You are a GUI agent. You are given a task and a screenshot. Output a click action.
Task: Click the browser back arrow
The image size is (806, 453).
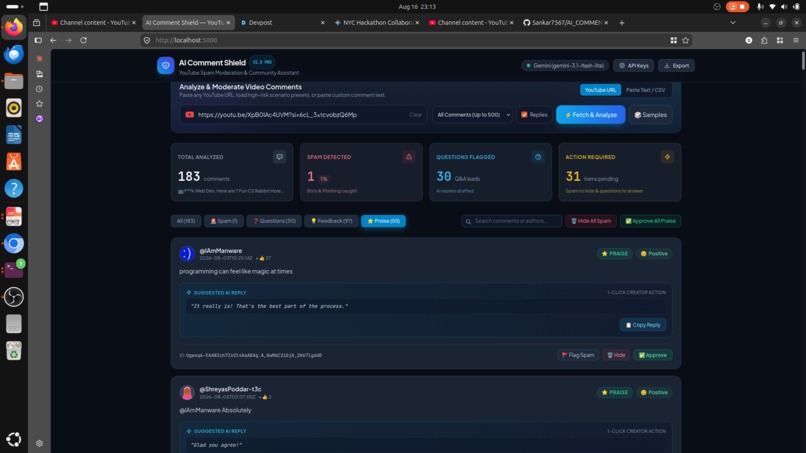[x=53, y=40]
